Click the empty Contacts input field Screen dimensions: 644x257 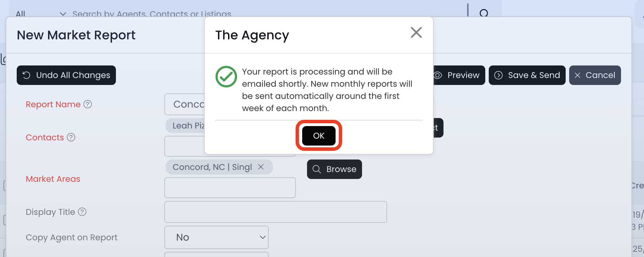point(184,146)
